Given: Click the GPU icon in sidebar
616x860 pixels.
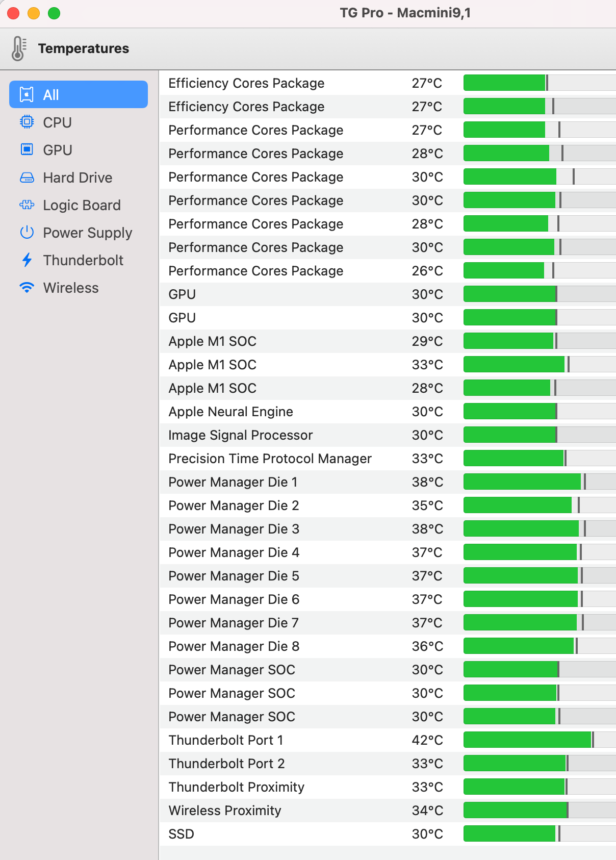Looking at the screenshot, I should point(27,150).
